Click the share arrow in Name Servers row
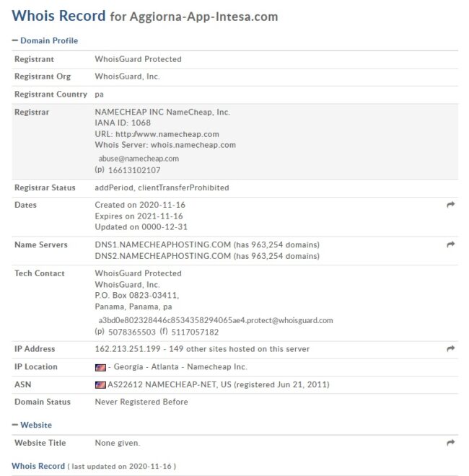The width and height of the screenshot is (469, 476). click(450, 244)
